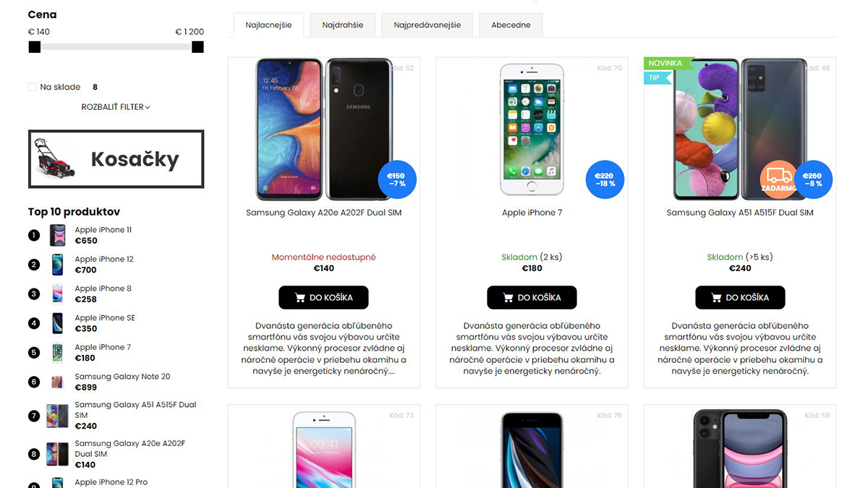
Task: Click the lawn mower icon in Kosačky banner
Action: point(55,160)
